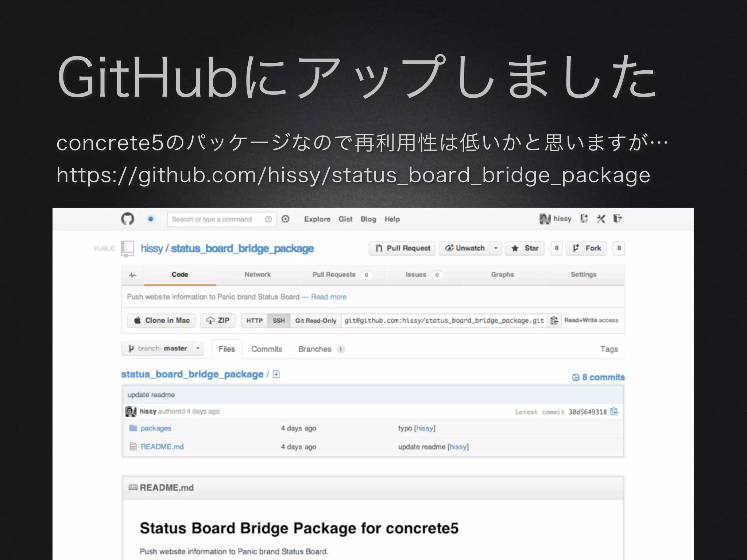Switch to the Network tab

coord(258,275)
